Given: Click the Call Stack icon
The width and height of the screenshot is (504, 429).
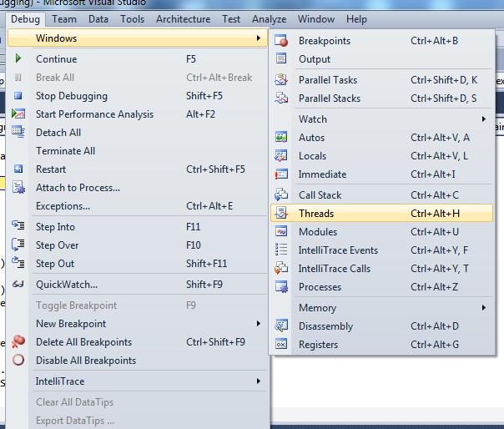Looking at the screenshot, I should pos(281,194).
